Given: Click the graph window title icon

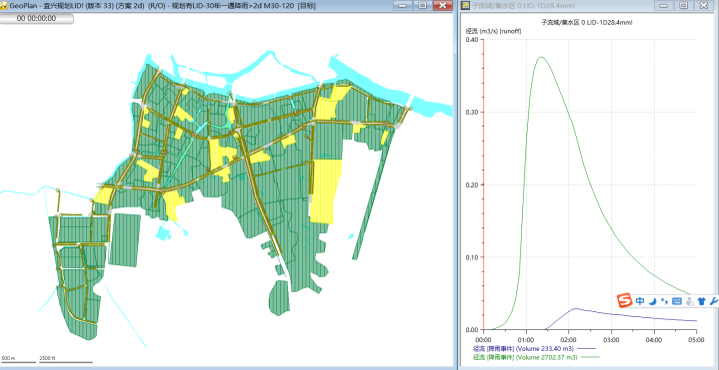Looking at the screenshot, I should pyautogui.click(x=465, y=6).
